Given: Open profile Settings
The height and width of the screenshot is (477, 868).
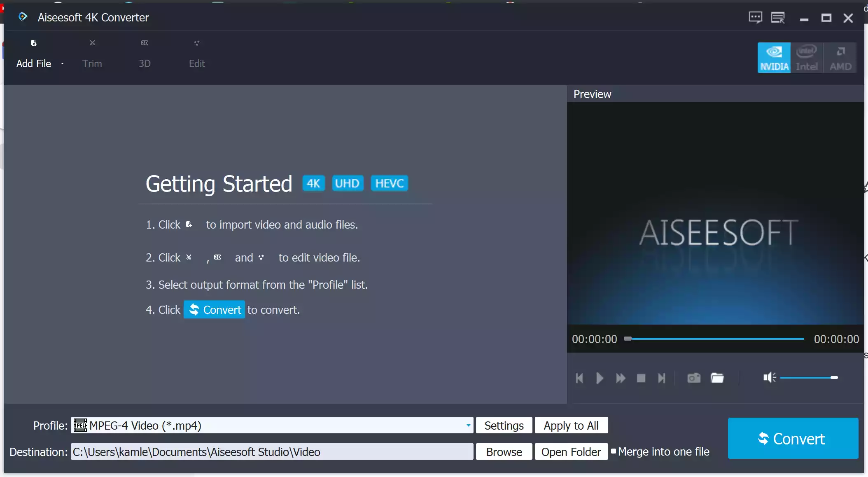Looking at the screenshot, I should click(504, 426).
